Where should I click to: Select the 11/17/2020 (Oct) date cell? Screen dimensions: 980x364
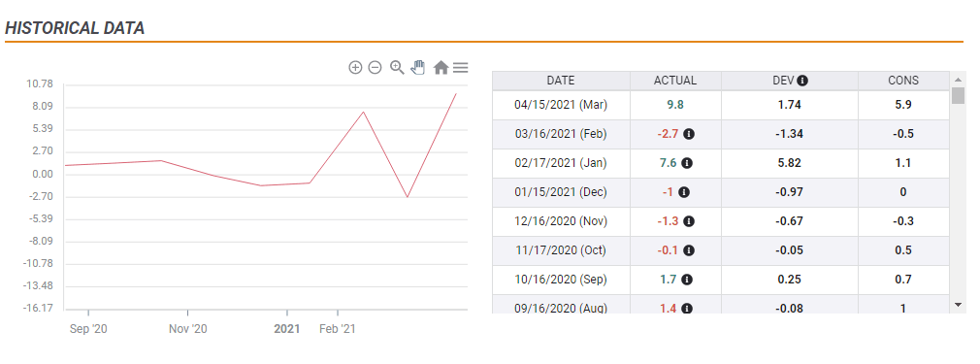(561, 250)
